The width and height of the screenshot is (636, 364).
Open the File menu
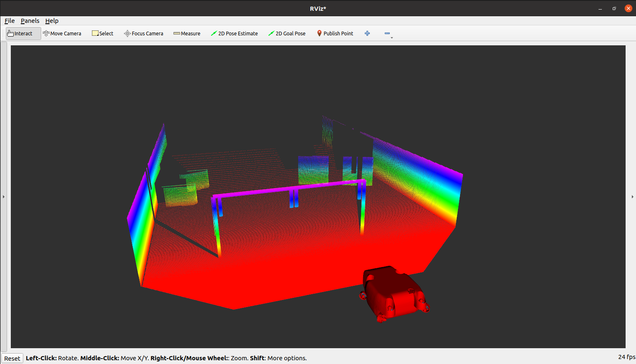tap(10, 21)
